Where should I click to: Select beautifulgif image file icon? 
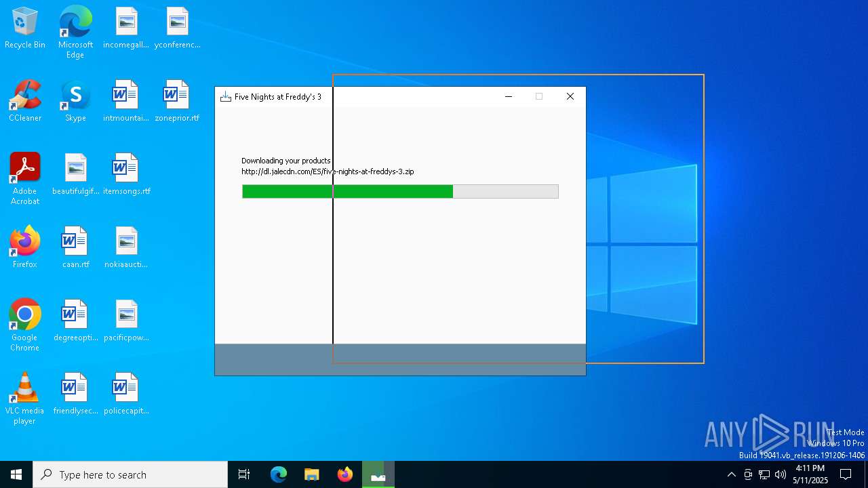pos(75,175)
